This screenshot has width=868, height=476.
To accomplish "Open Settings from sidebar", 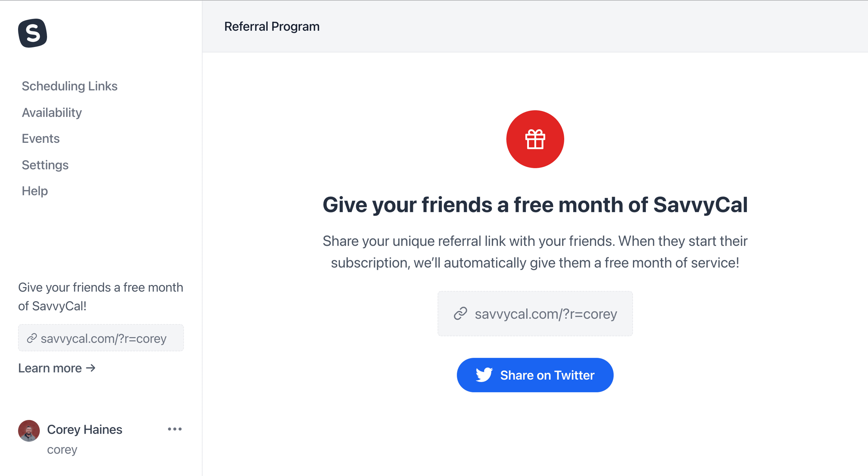I will 45,165.
